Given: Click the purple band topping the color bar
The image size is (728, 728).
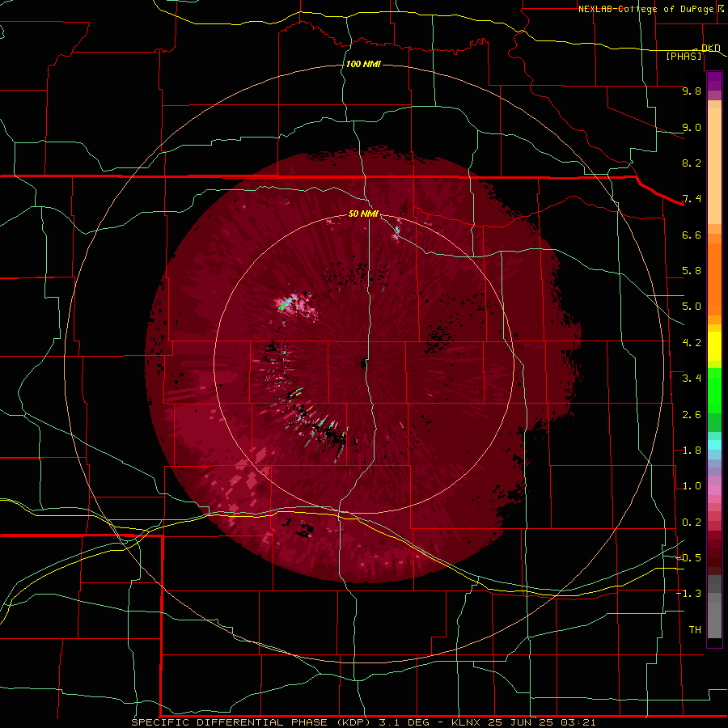Looking at the screenshot, I should (x=714, y=81).
